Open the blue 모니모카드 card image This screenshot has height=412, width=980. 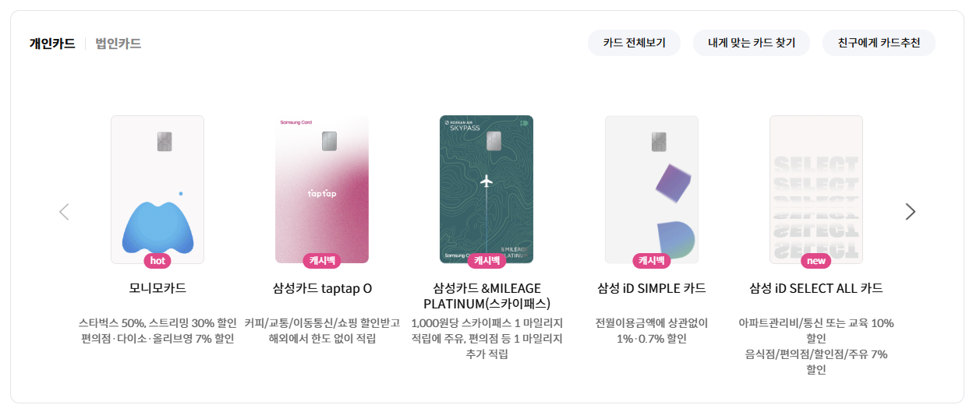point(157,189)
